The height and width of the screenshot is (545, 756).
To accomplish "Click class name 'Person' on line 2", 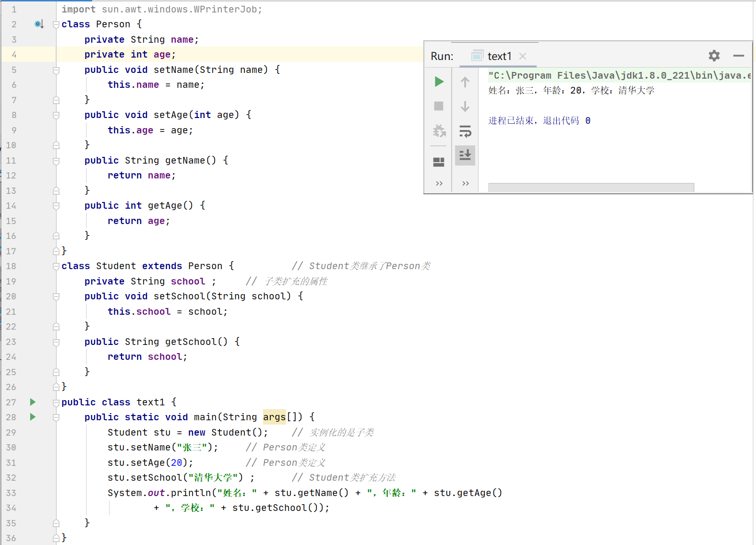I will click(113, 24).
